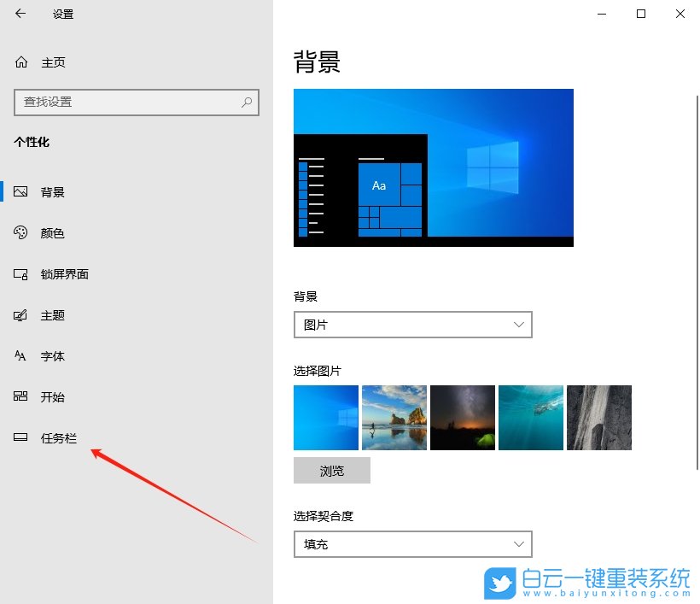Viewport: 700px width, 604px height.
Task: Open the 字体 (Fonts) settings icon
Action: click(x=20, y=355)
